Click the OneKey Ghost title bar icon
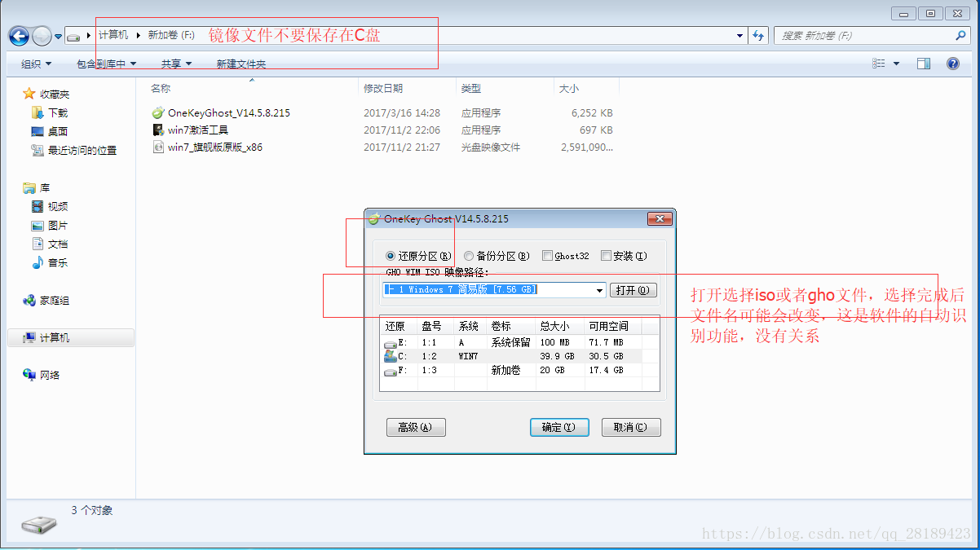Viewport: 980px width, 550px height. click(373, 218)
